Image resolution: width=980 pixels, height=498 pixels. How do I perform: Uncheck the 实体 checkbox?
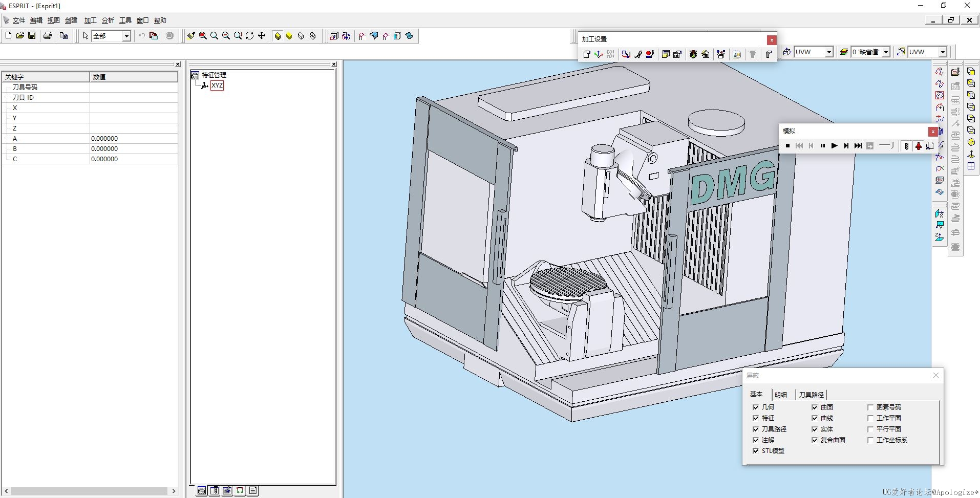pos(815,429)
